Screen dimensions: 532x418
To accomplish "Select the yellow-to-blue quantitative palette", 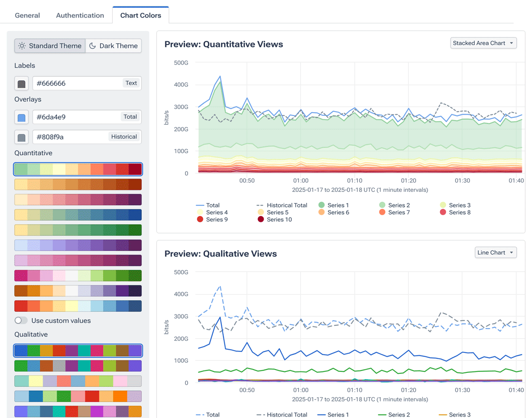I will tap(78, 215).
